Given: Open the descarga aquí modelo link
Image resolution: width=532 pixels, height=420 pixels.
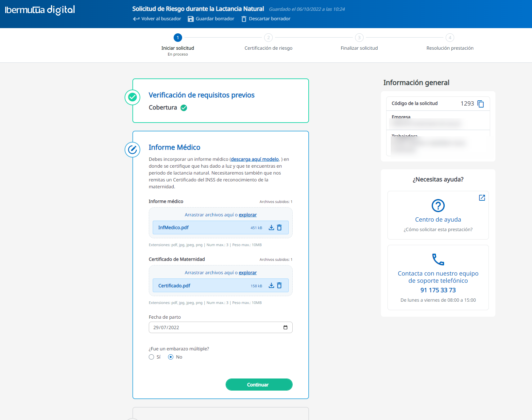Looking at the screenshot, I should pos(255,159).
